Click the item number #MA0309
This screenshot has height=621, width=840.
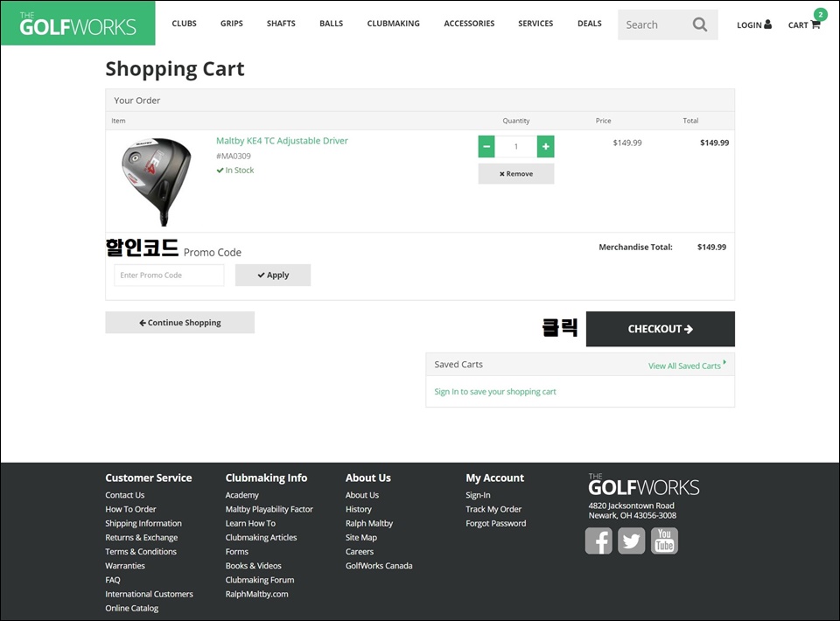[x=233, y=156]
